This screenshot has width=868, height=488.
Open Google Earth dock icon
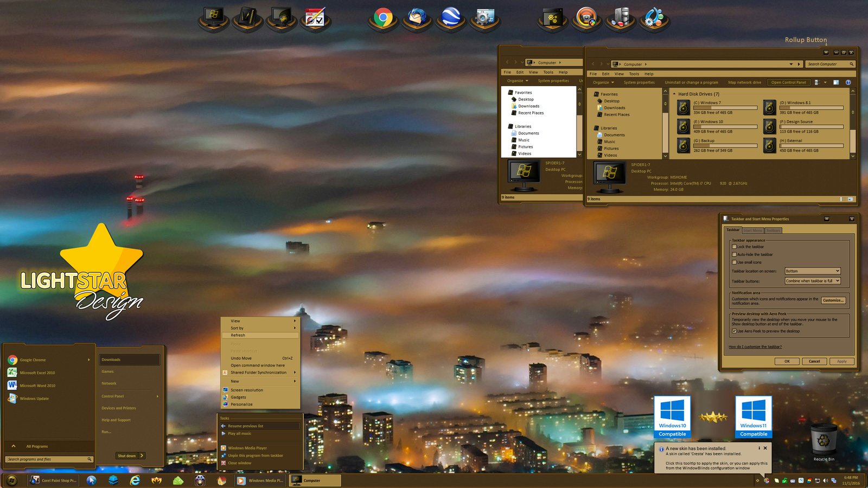click(451, 17)
